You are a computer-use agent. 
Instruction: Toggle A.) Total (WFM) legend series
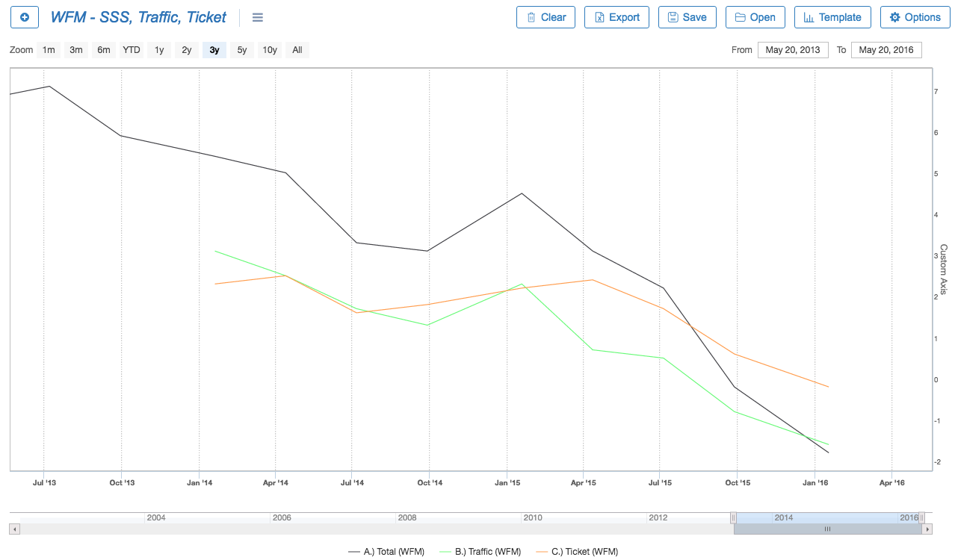[x=386, y=552]
